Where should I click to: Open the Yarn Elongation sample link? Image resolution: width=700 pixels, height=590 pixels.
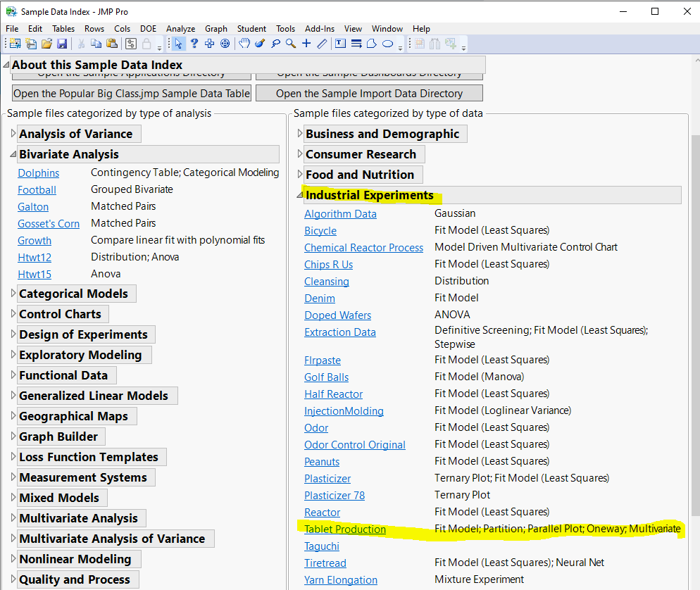tap(341, 580)
